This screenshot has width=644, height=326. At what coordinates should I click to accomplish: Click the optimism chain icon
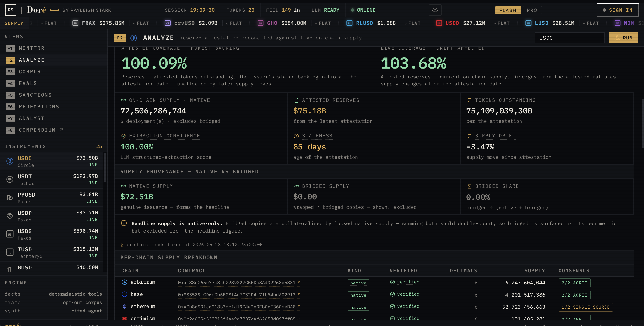(125, 319)
